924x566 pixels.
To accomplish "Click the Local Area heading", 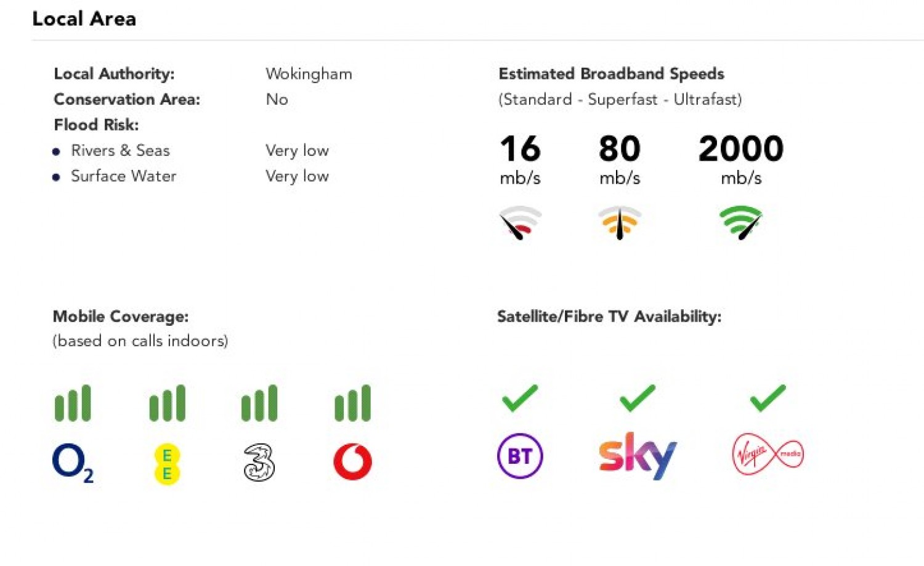I will pos(84,19).
